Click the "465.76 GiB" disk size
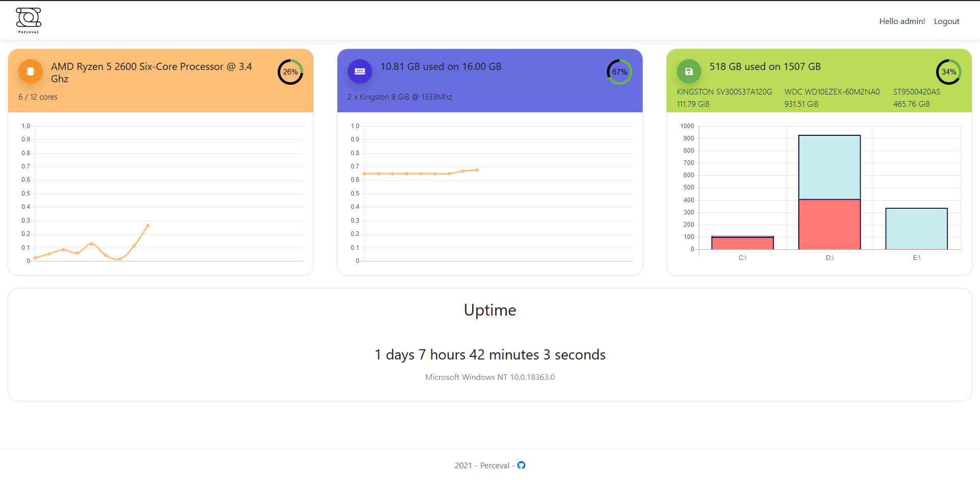Screen dimensions: 980x480 coord(912,104)
